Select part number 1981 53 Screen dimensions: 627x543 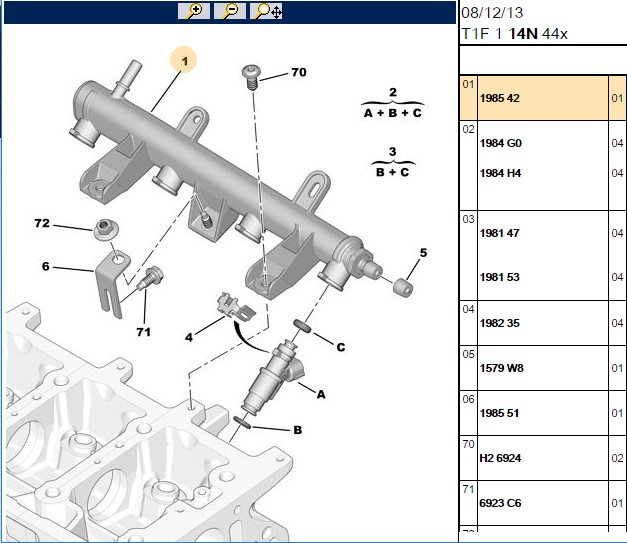pos(499,277)
